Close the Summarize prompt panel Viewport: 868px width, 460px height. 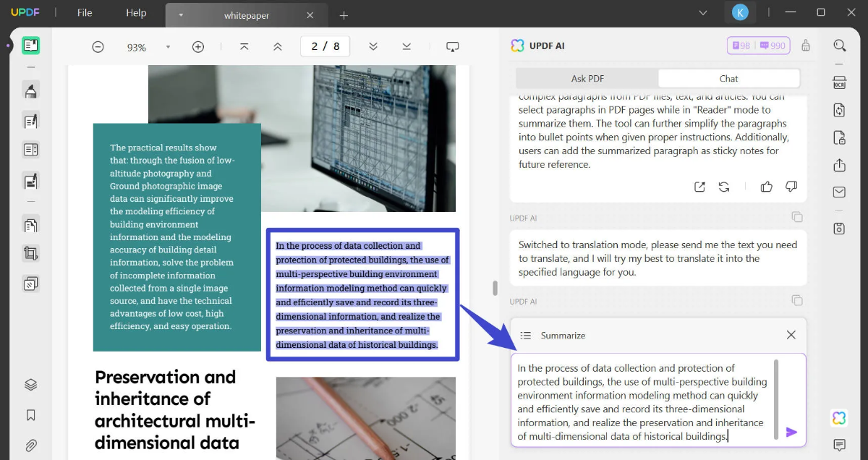pyautogui.click(x=791, y=335)
